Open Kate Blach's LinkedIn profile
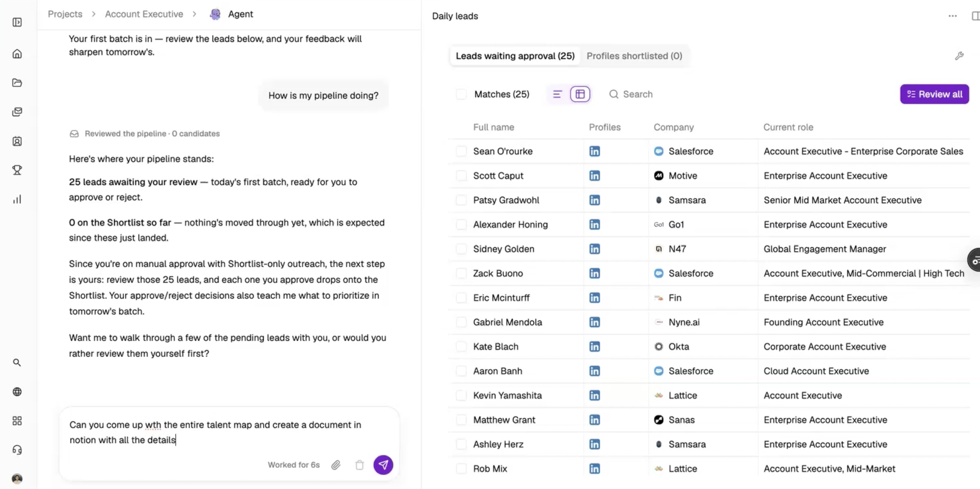Image resolution: width=980 pixels, height=489 pixels. click(595, 346)
